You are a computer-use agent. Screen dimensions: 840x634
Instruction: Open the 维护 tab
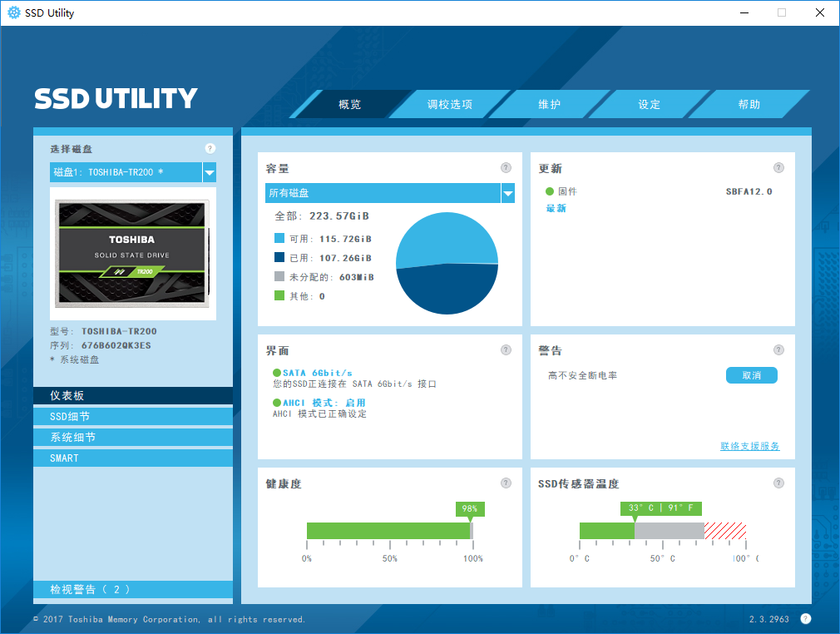549,105
